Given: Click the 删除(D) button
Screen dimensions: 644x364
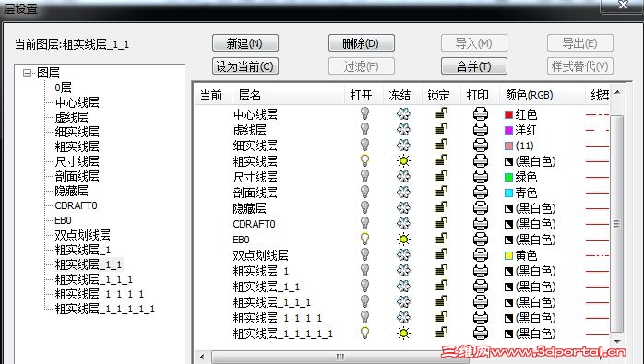Looking at the screenshot, I should [362, 43].
